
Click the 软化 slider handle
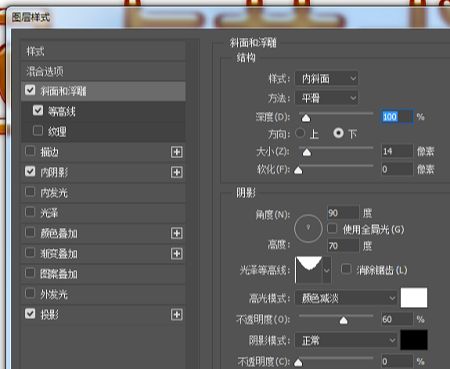[298, 170]
